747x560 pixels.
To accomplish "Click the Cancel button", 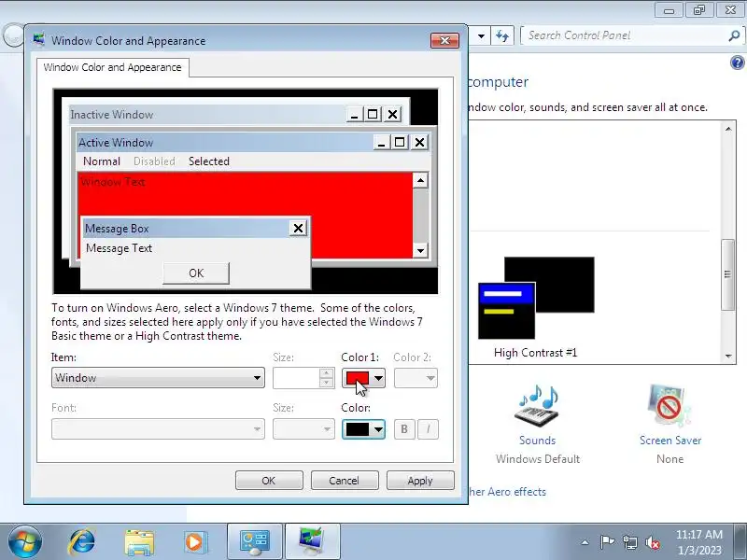I will 345,481.
